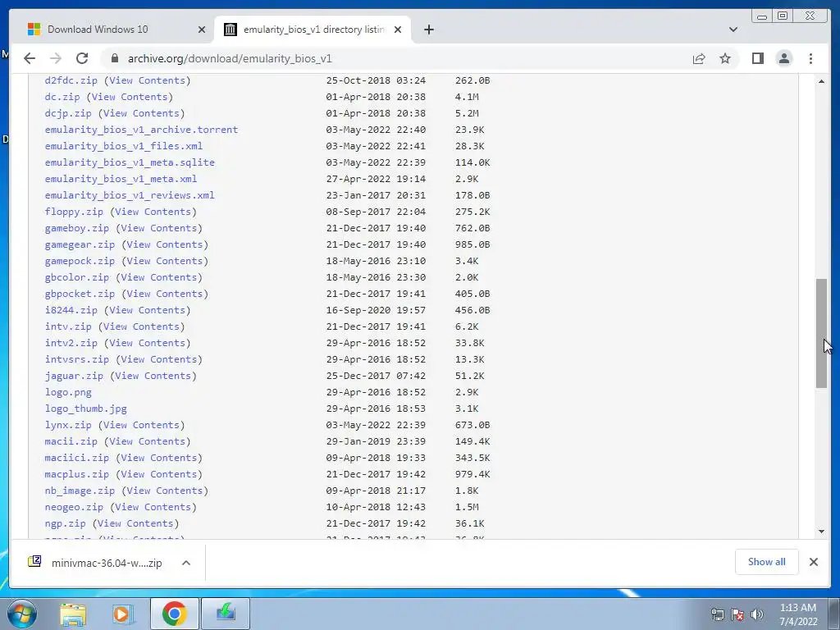The image size is (840, 630).
Task: Open logo_thumb.jpg link
Action: click(85, 409)
